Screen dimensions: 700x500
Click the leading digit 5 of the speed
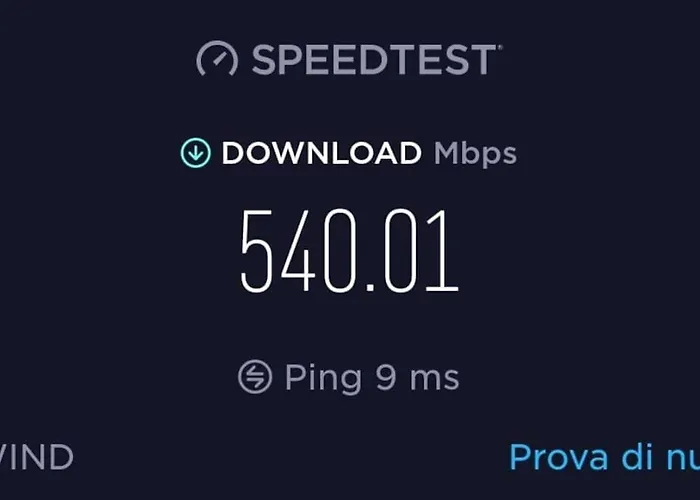click(x=256, y=250)
